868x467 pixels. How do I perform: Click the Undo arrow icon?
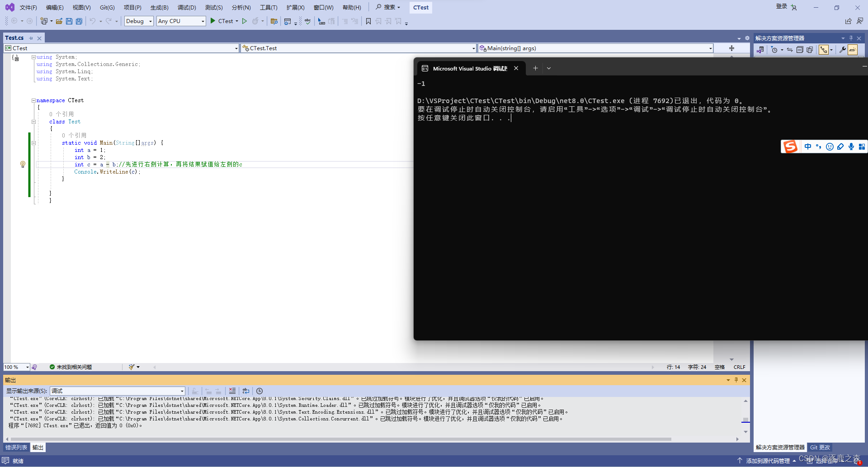(x=92, y=21)
